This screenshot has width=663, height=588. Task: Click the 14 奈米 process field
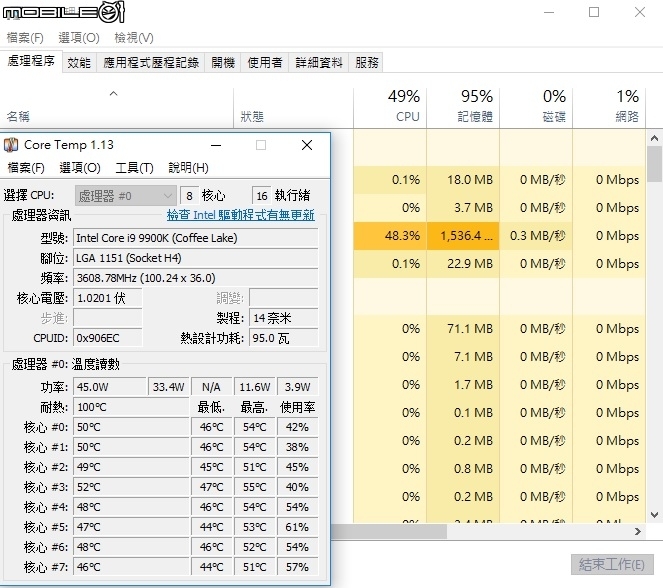coord(283,318)
